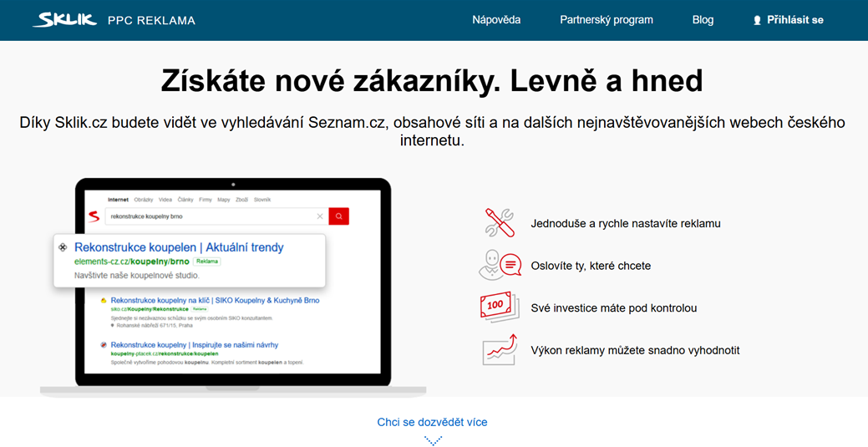868x447 pixels.
Task: Click the koupelny-ptacek.cz green URL
Action: coord(165,353)
